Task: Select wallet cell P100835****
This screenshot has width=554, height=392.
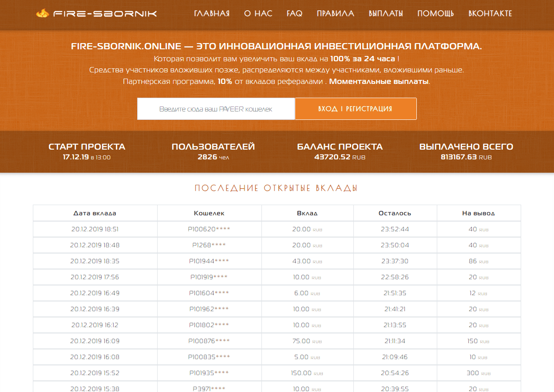Action: [x=209, y=357]
